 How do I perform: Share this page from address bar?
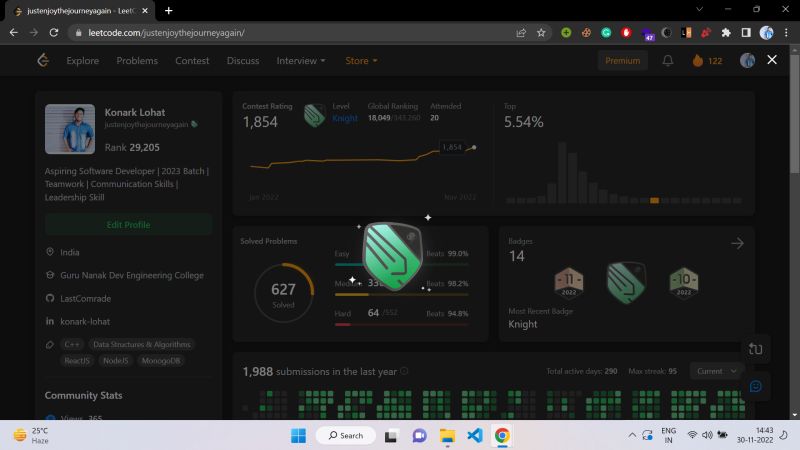tap(521, 33)
